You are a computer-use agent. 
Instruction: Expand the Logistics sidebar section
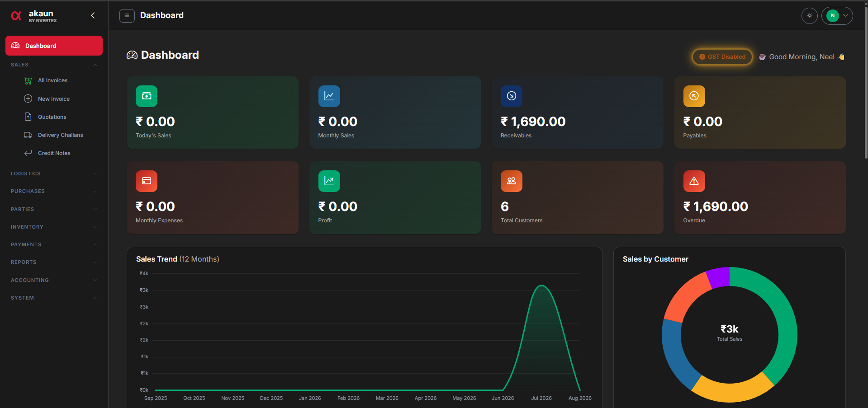(x=54, y=174)
